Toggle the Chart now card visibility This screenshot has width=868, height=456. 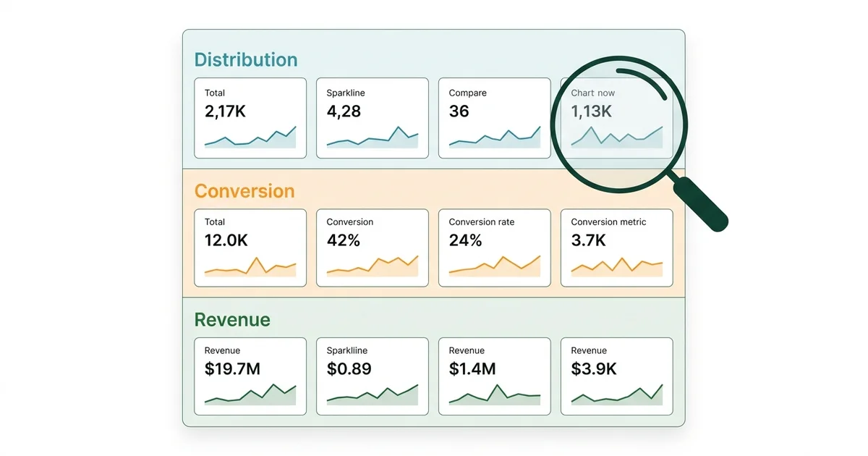click(616, 118)
